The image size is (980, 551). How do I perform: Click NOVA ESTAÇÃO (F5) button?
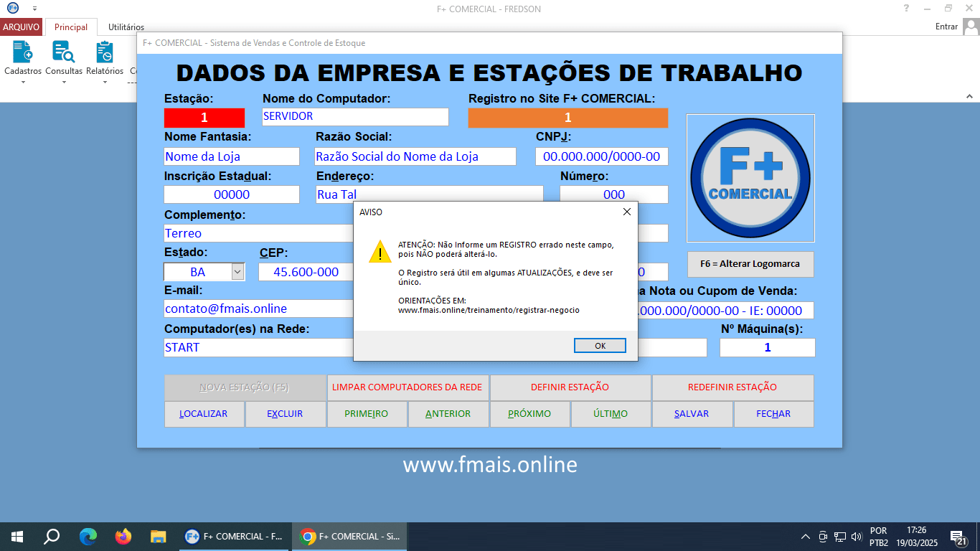(245, 387)
